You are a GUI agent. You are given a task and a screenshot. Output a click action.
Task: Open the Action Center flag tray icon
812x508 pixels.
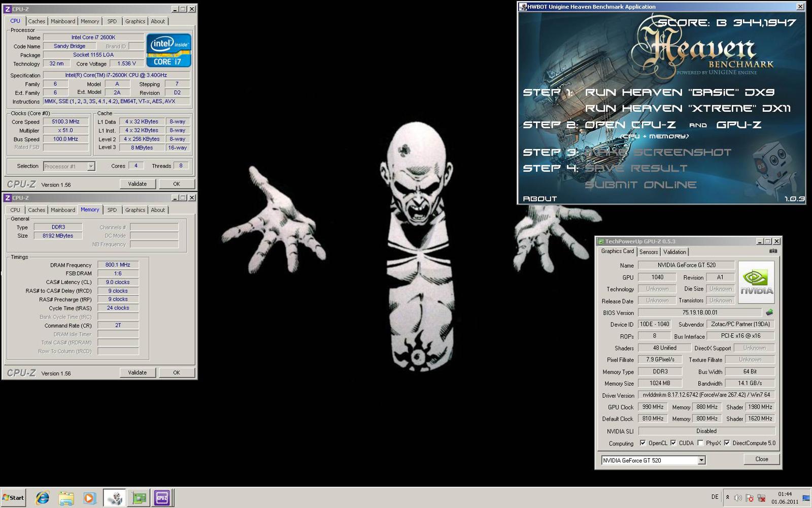pos(750,498)
